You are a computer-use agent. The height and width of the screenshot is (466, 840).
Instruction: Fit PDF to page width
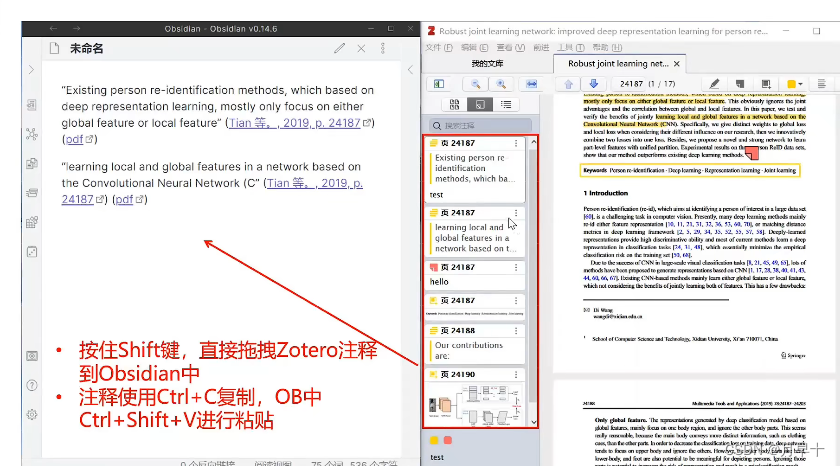point(531,84)
